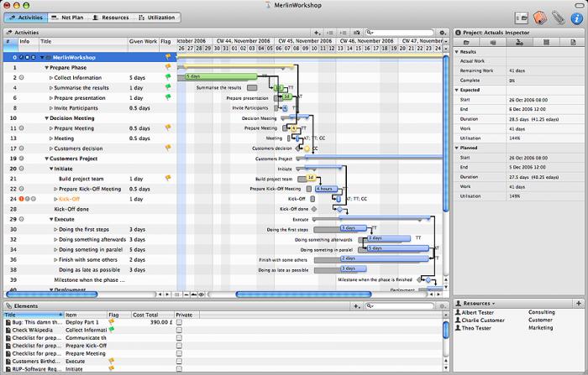The image size is (588, 375).
Task: Open the Elements paperclip icon in the toolbar
Action: 558,18
